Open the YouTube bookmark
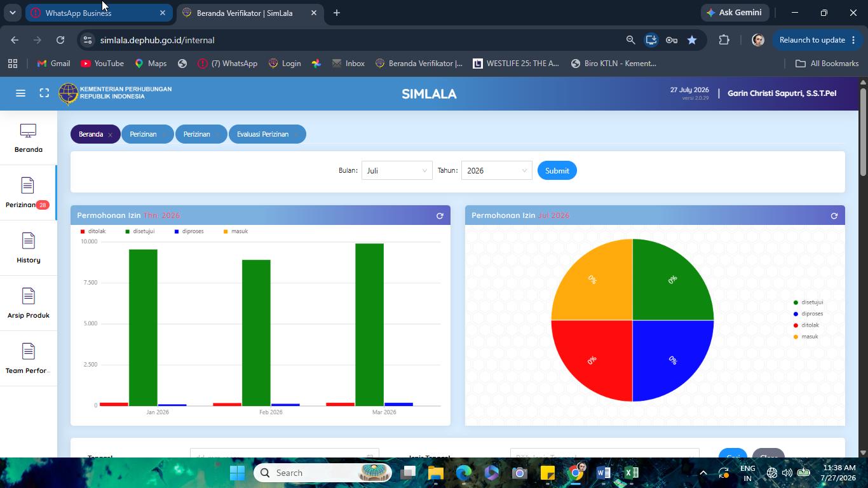Viewport: 868px width, 488px height. pos(102,64)
